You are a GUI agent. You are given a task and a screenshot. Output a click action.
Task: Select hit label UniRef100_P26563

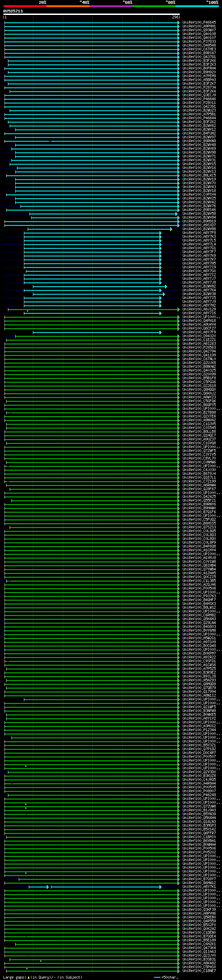(x=199, y=347)
